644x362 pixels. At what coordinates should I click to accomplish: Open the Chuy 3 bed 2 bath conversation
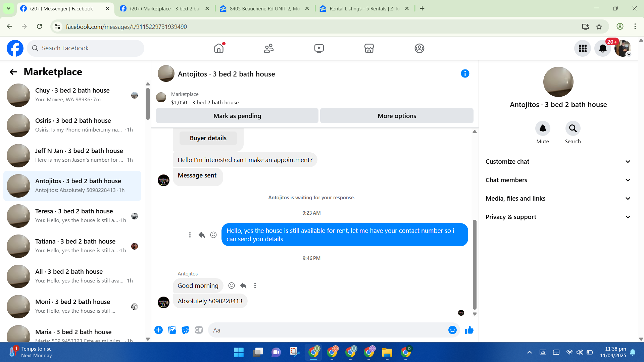[72, 95]
